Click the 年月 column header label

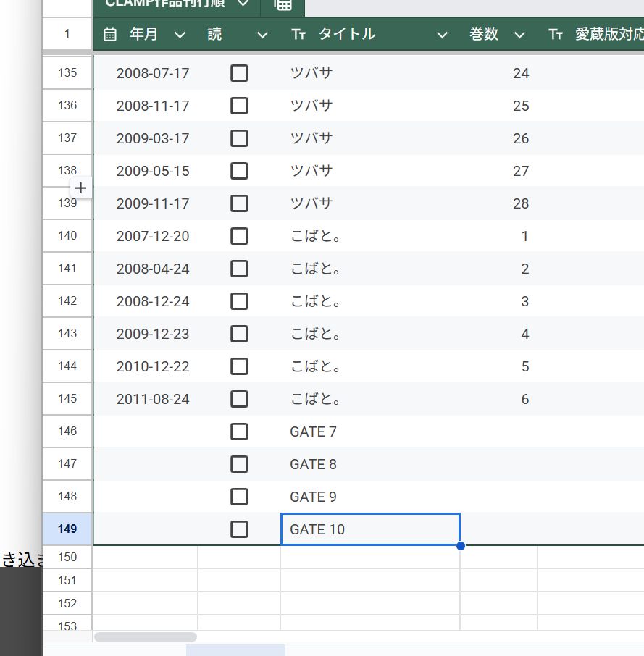[143, 34]
